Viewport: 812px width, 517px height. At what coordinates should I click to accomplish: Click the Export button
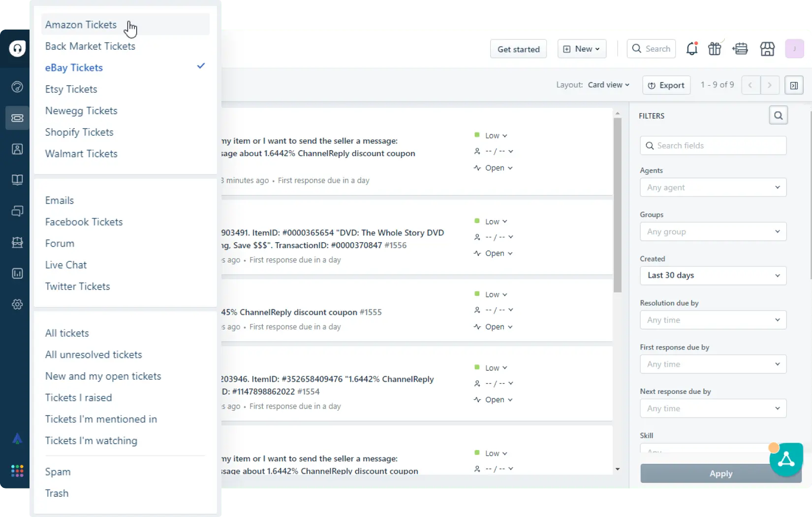pos(666,85)
